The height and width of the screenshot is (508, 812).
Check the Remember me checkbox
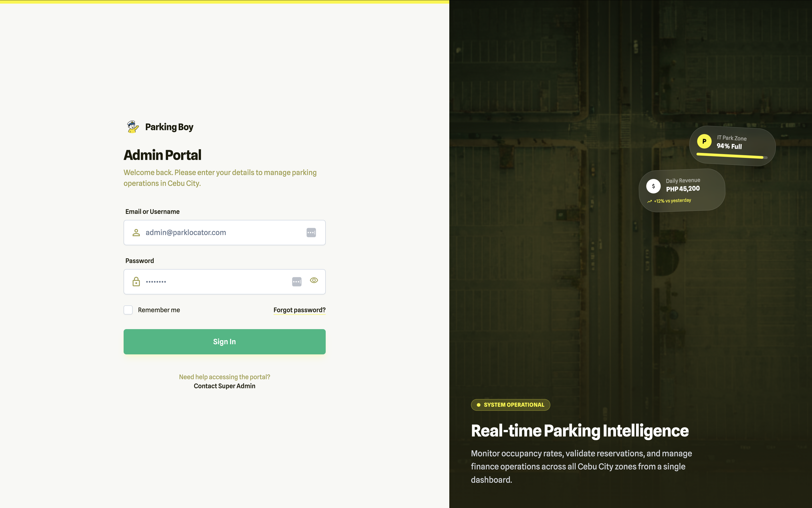pos(128,310)
